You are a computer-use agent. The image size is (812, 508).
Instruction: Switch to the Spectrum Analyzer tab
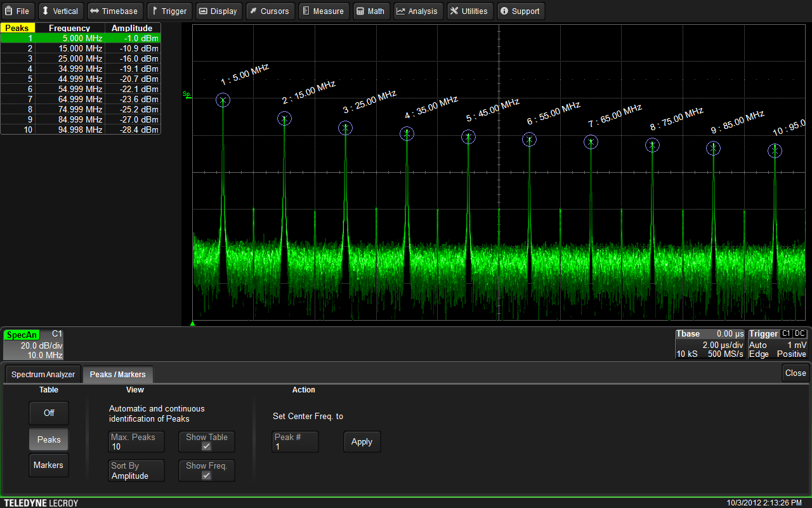(x=43, y=375)
